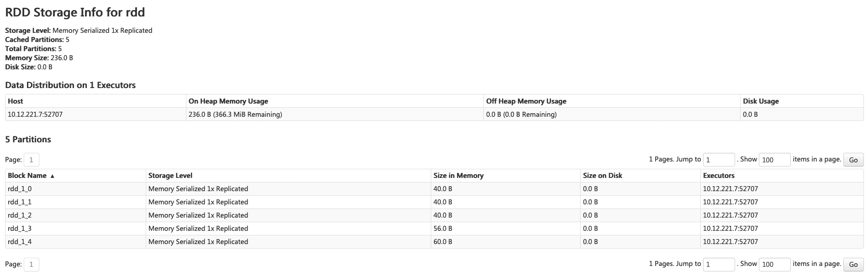Sort partitions by Executors column header
Image resolution: width=868 pixels, height=276 pixels.
coord(719,176)
